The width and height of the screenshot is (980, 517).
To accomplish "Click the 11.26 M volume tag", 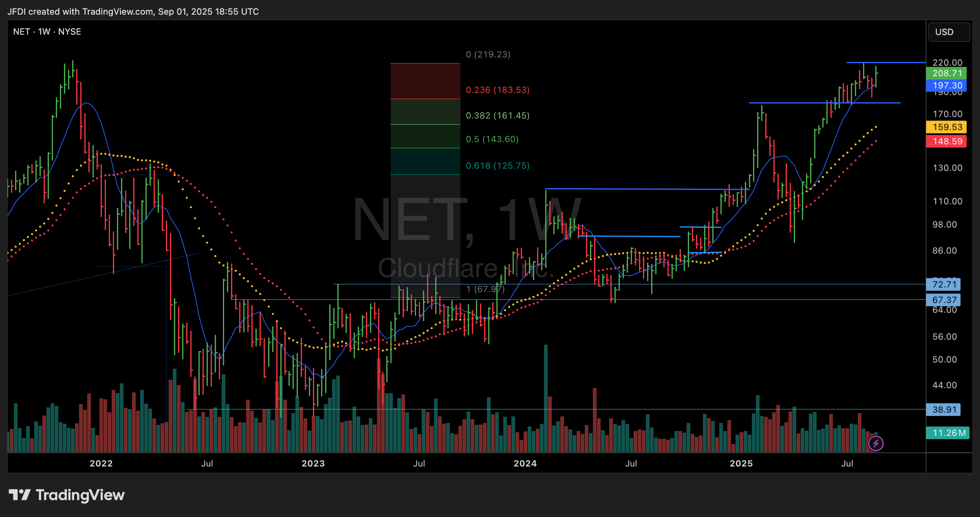I will [x=947, y=433].
